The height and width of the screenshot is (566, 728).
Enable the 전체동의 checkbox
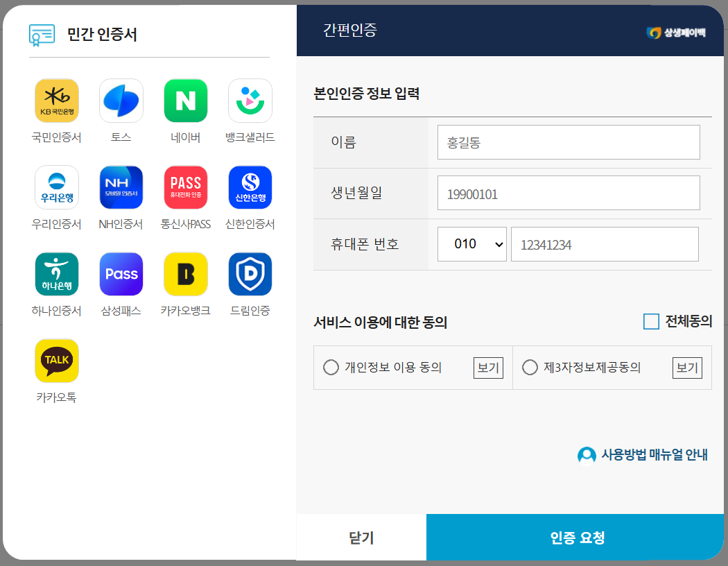coord(650,321)
